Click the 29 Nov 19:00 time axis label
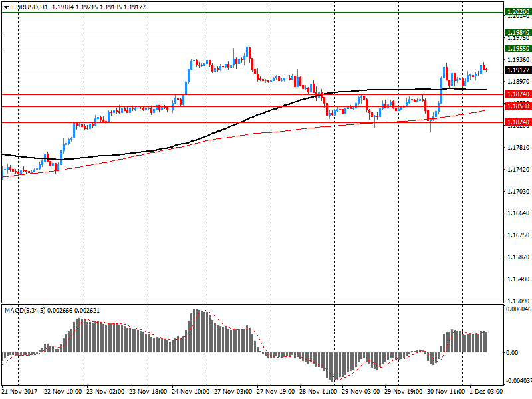532x399 pixels. 404,391
